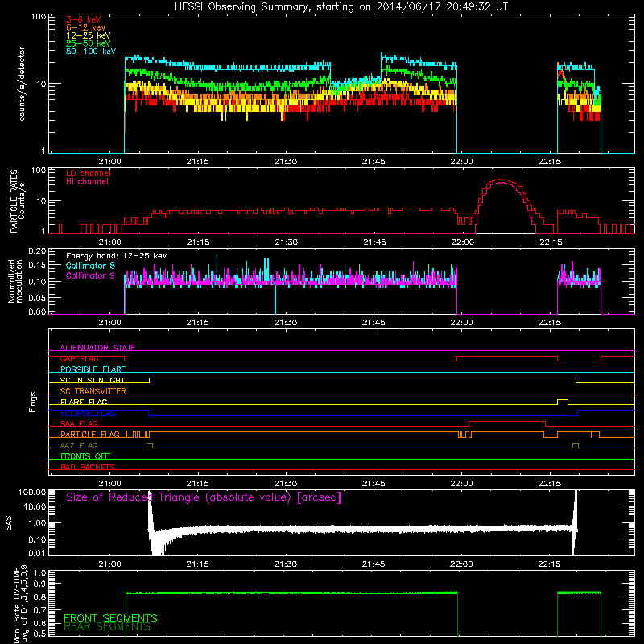The image size is (644, 644).
Task: Click the cyan "50-100 keV" legend entry
Action: [x=91, y=52]
